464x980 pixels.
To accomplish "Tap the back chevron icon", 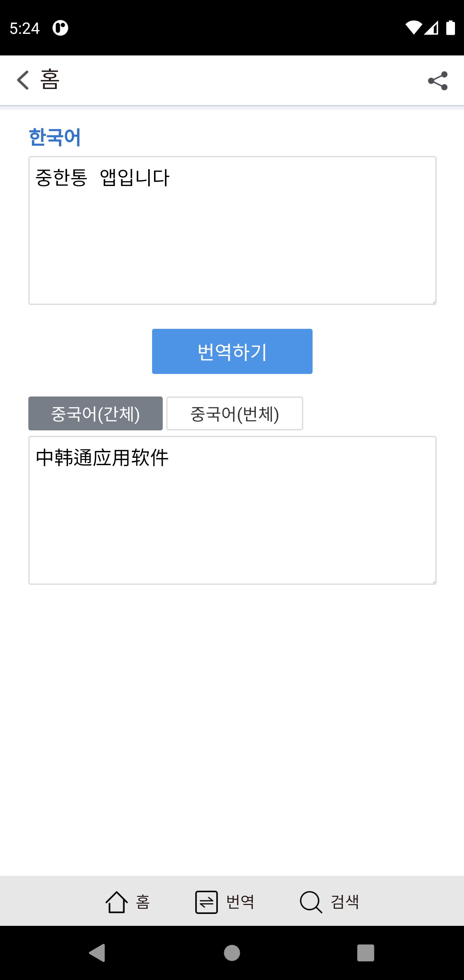I will (x=23, y=80).
